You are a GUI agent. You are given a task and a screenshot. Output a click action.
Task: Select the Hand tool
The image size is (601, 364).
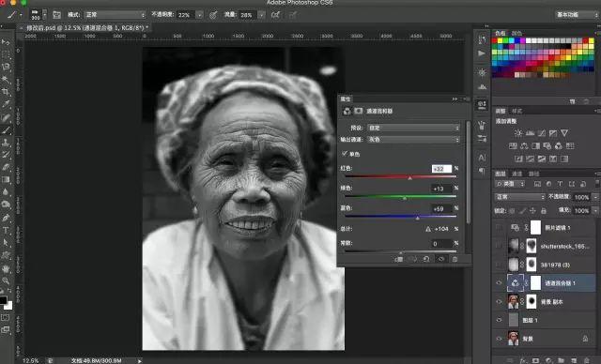(x=6, y=268)
